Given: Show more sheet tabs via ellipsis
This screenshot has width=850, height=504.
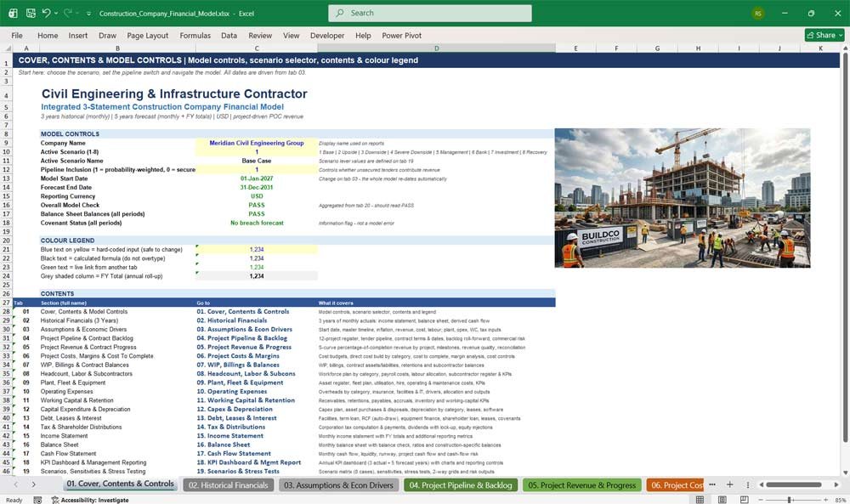Looking at the screenshot, I should coord(712,484).
